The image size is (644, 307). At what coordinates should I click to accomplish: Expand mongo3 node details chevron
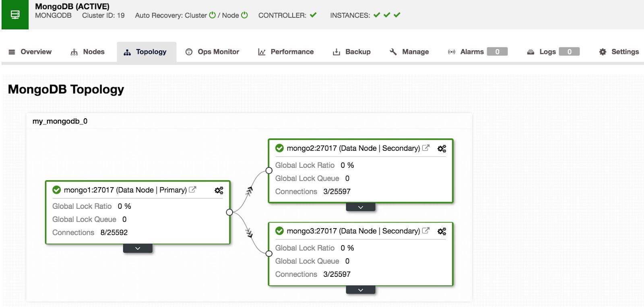coord(361,290)
